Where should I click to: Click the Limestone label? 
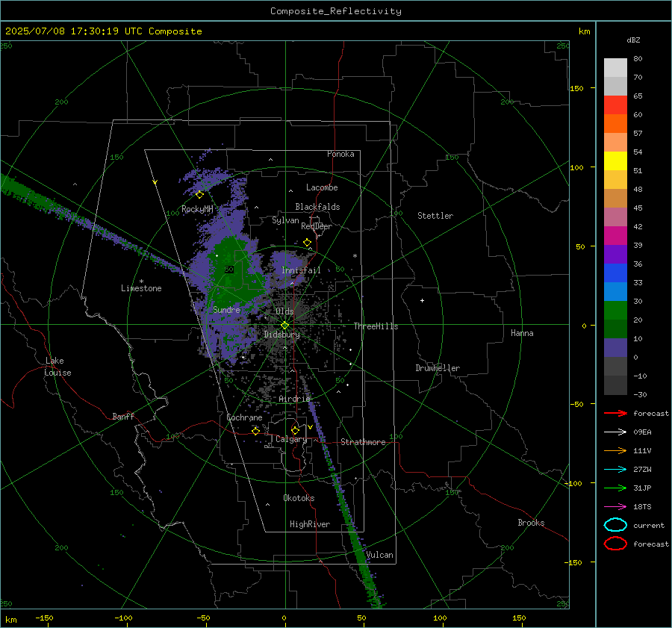coord(141,288)
